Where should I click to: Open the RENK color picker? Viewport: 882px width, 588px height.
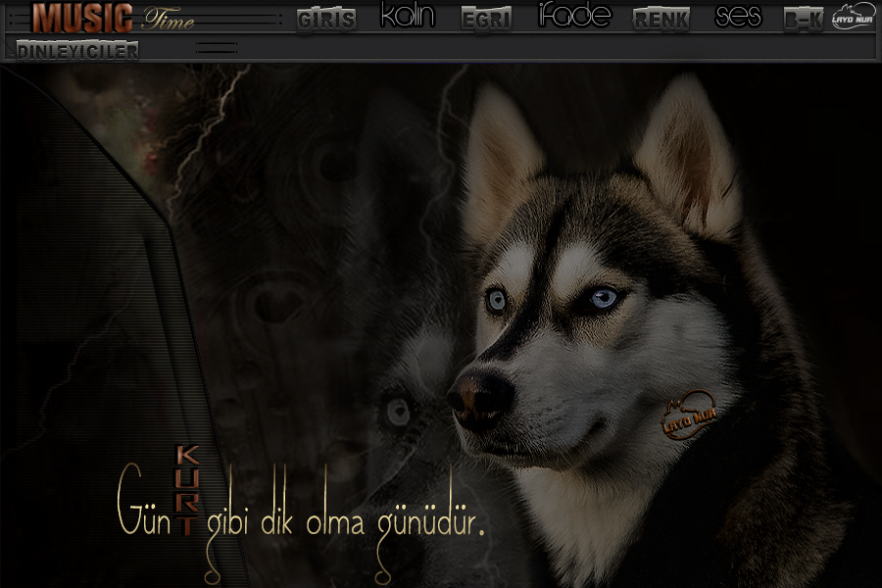coord(661,20)
